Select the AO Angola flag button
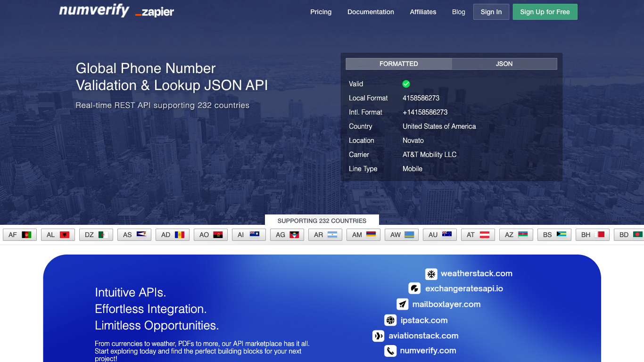The height and width of the screenshot is (362, 644). click(x=211, y=235)
